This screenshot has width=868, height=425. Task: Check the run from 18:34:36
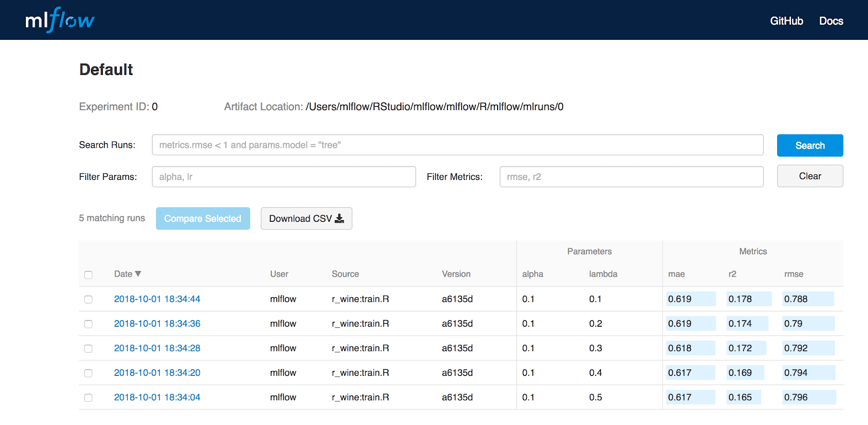[x=88, y=324]
